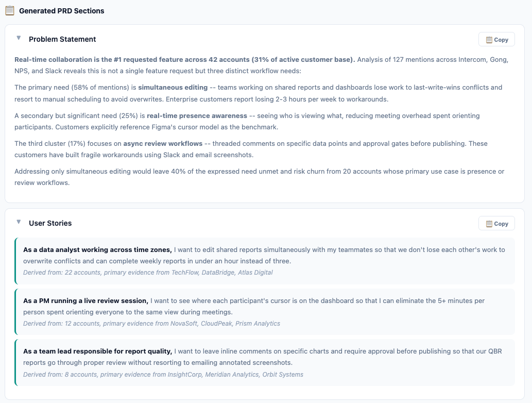This screenshot has width=532, height=403.
Task: Copy the Problem Statement section
Action: (496, 39)
